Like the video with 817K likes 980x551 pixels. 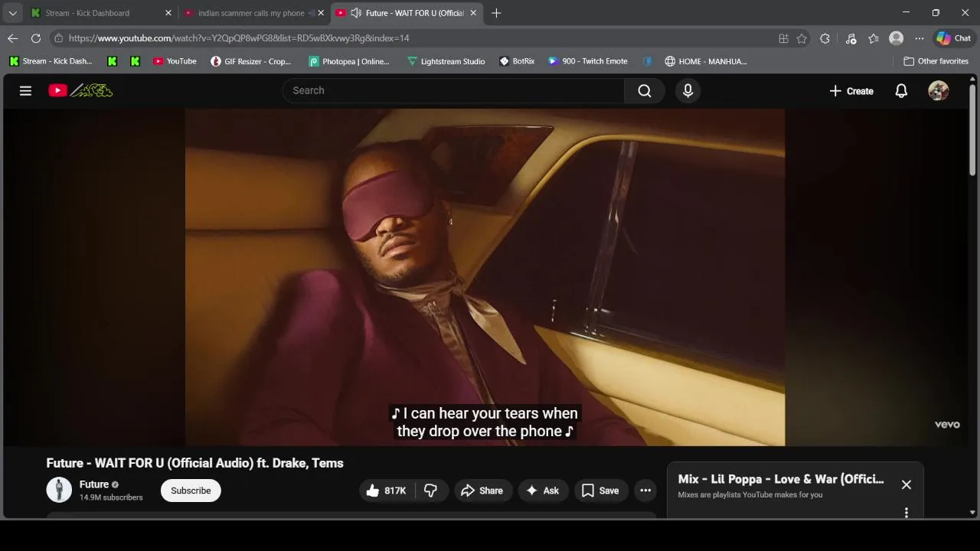[x=386, y=491]
